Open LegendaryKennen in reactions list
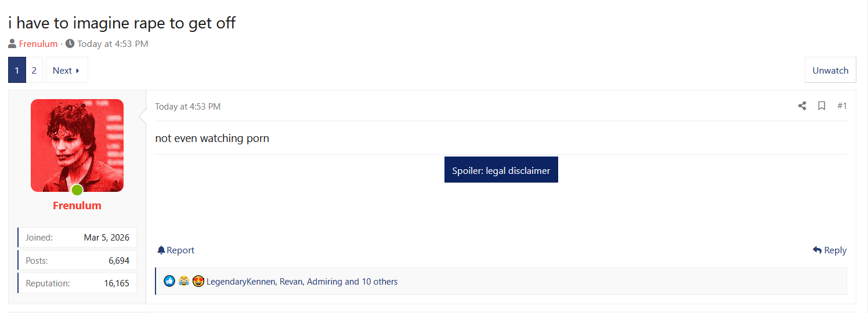868x313 pixels. [240, 281]
